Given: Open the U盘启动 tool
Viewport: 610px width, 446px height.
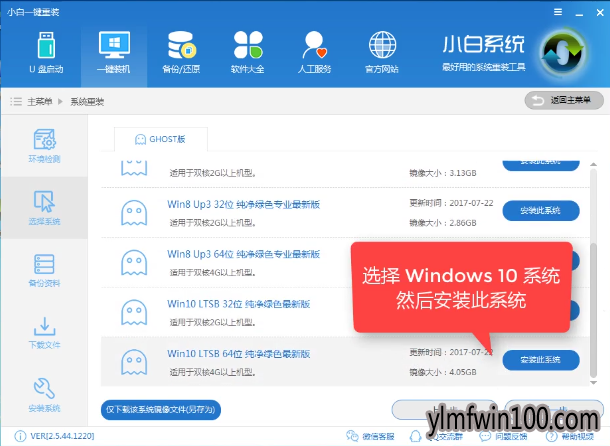Looking at the screenshot, I should coord(46,52).
